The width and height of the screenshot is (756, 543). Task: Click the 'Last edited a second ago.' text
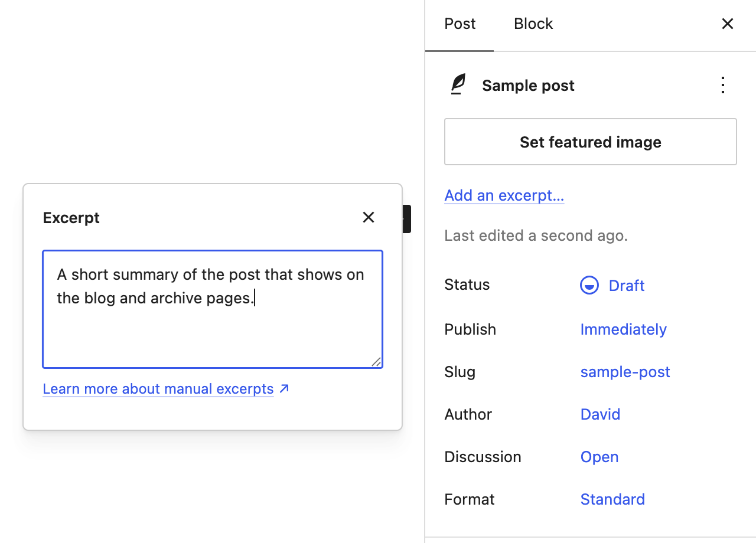[x=536, y=236]
